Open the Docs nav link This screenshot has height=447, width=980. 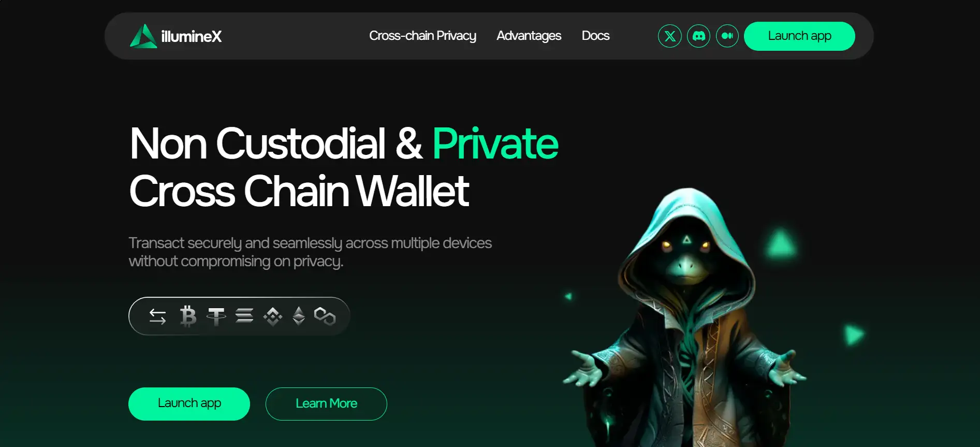[595, 36]
